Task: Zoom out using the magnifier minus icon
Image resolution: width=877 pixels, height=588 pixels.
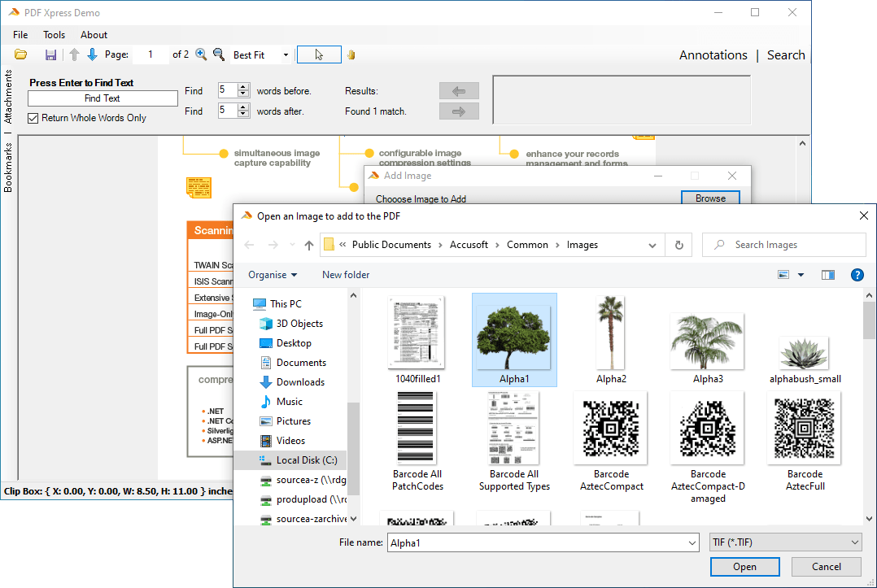Action: coord(218,54)
